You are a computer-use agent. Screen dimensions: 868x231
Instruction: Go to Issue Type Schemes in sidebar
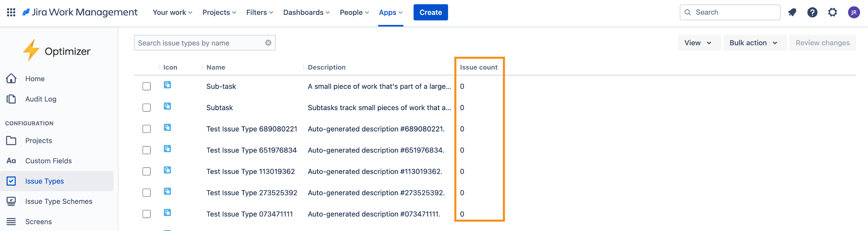(59, 201)
